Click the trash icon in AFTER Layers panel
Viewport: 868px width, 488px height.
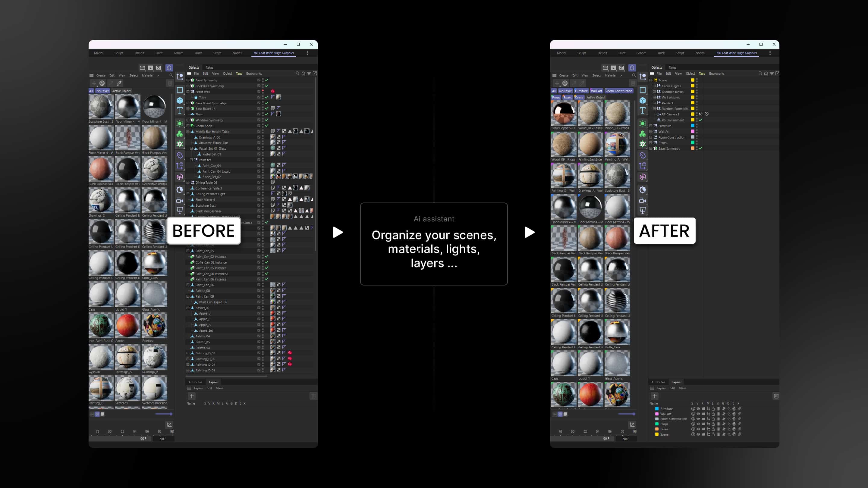pos(776,396)
